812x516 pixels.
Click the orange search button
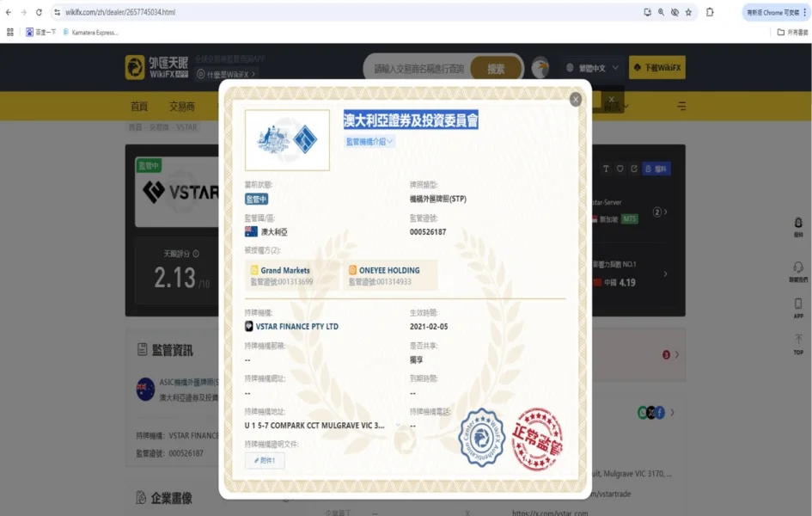tap(496, 69)
